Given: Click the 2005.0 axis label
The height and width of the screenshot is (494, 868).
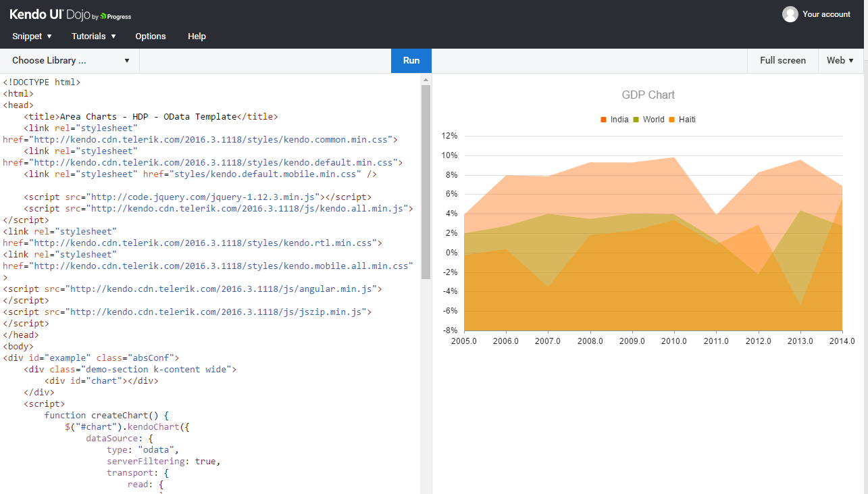Looking at the screenshot, I should click(464, 341).
